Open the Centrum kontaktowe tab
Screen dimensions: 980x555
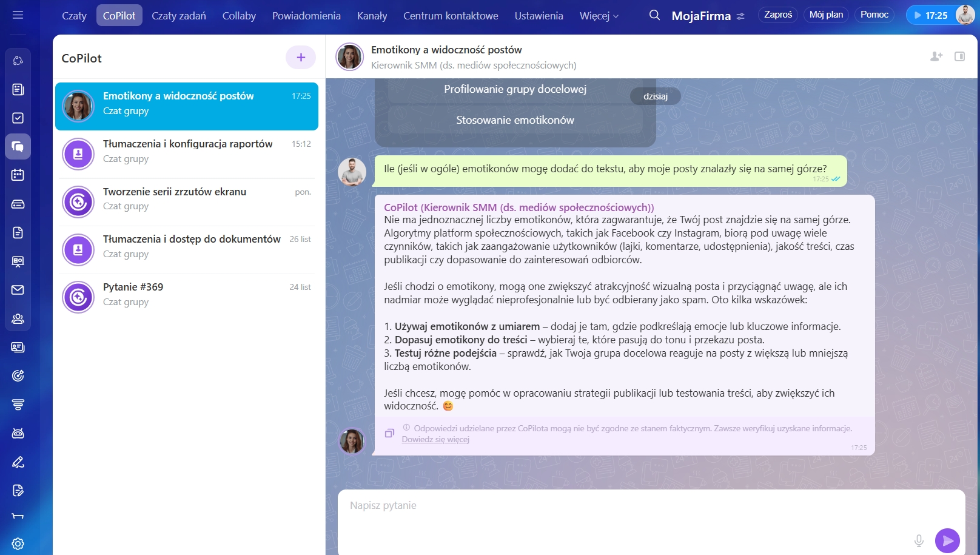[451, 16]
